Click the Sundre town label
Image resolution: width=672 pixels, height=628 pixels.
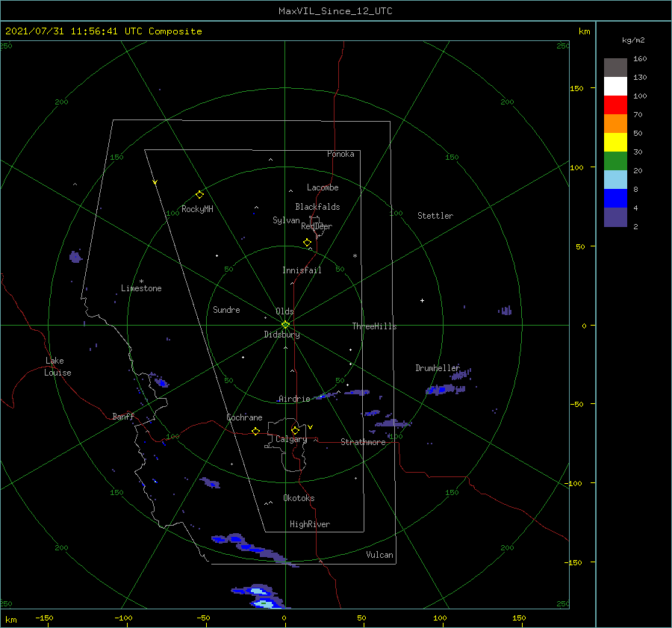point(226,310)
